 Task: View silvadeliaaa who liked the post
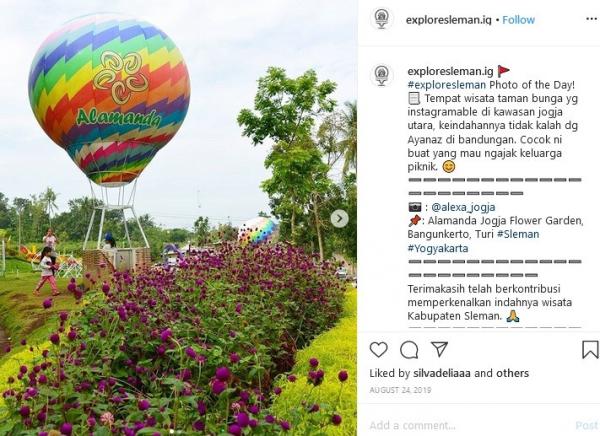coord(442,373)
